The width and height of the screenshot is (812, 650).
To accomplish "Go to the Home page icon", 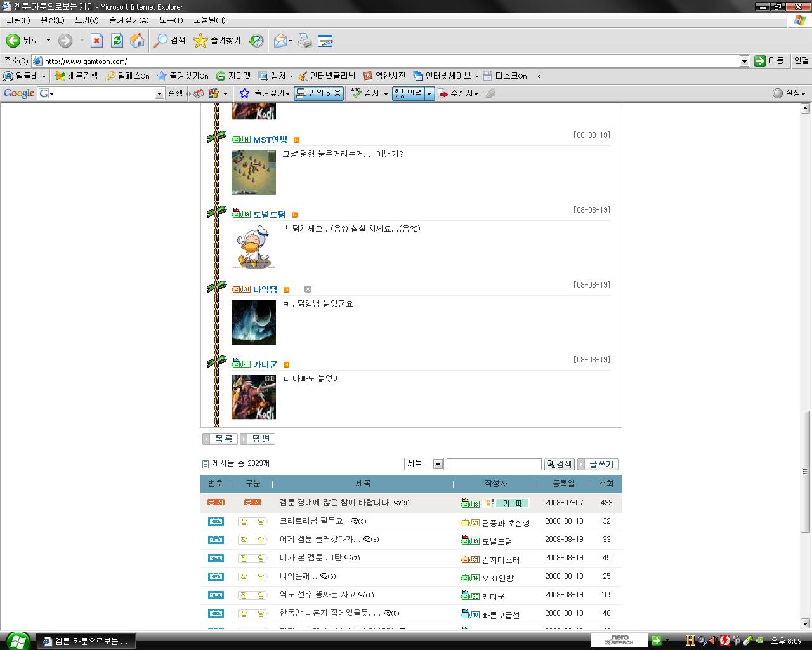I will pyautogui.click(x=137, y=41).
